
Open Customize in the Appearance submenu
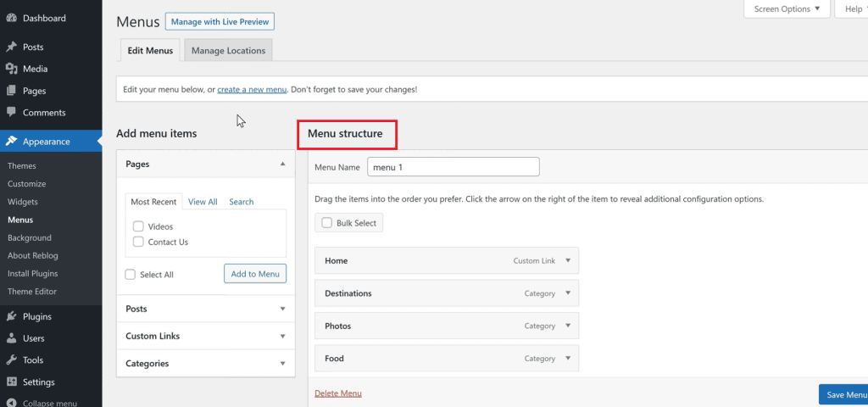click(x=26, y=184)
